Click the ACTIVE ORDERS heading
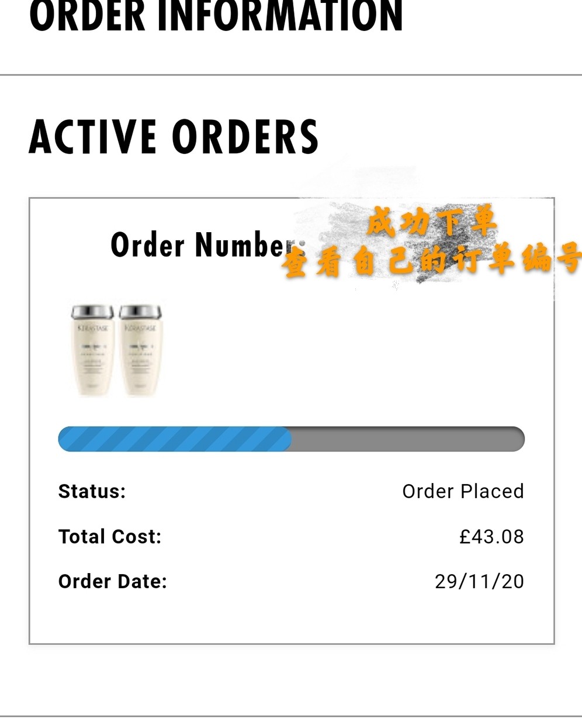Screen dimensions: 582x728 click(174, 137)
